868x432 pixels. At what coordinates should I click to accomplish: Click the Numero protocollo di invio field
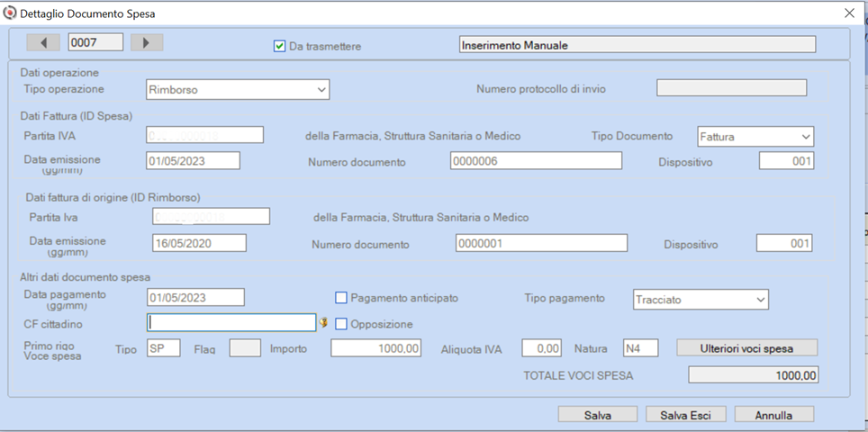tap(731, 88)
